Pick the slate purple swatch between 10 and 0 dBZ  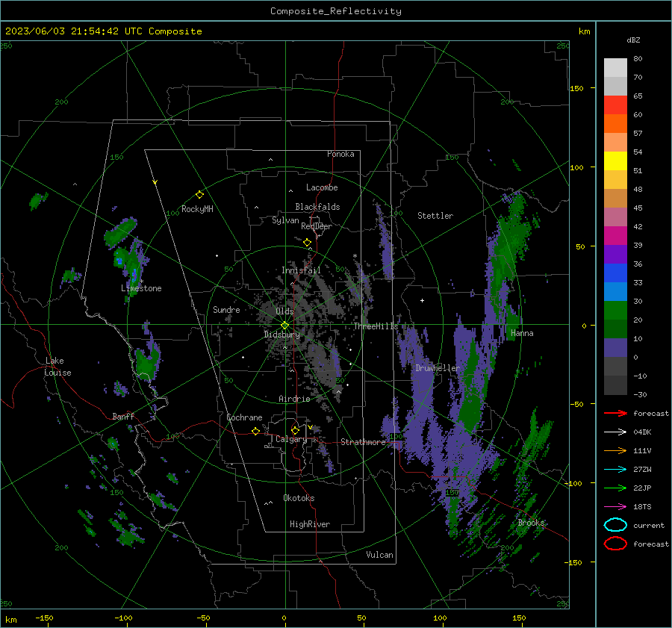[x=615, y=347]
